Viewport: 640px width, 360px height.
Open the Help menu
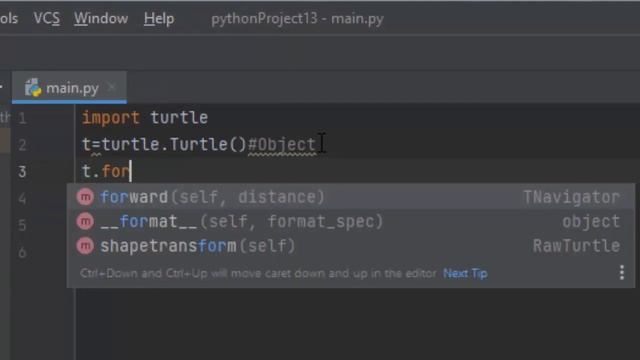pyautogui.click(x=159, y=19)
